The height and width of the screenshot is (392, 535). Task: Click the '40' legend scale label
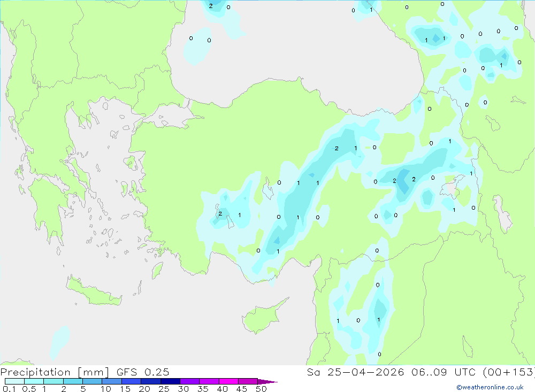point(222,389)
